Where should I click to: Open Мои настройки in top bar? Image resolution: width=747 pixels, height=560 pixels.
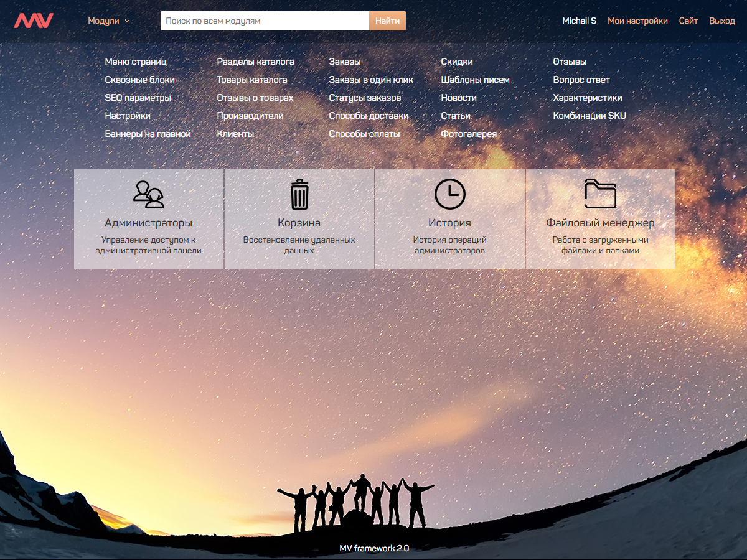[637, 21]
